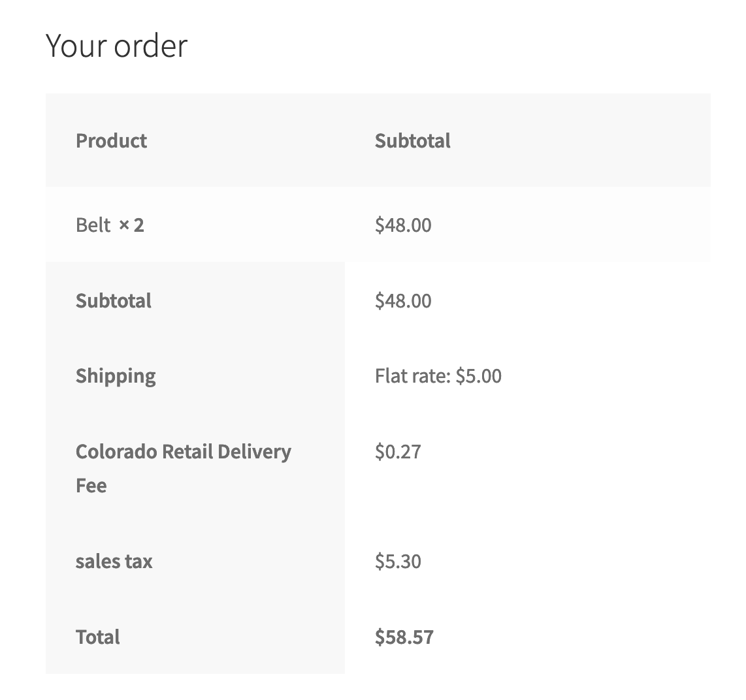The height and width of the screenshot is (700, 746).
Task: Click the Subtotal column header
Action: (x=412, y=140)
